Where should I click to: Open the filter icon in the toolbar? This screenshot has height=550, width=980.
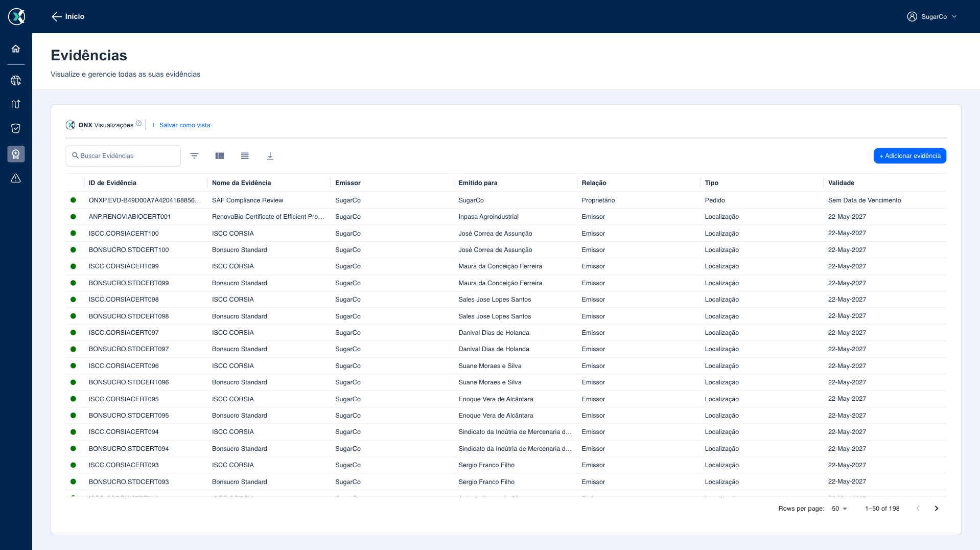coord(194,156)
